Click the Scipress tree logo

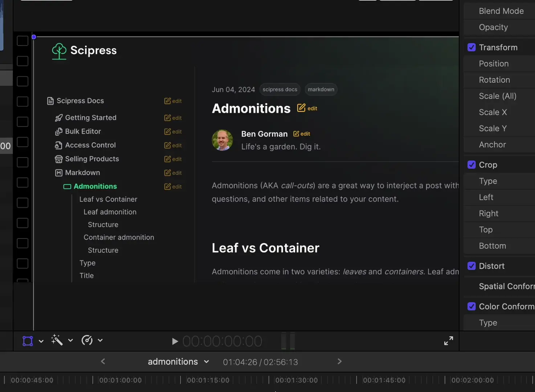pos(59,50)
